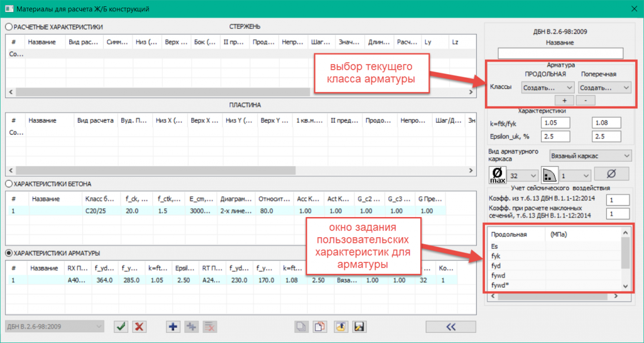Viewport: 644px width, 343px height.
Task: Click the Ø max diameter icon
Action: pyautogui.click(x=497, y=174)
